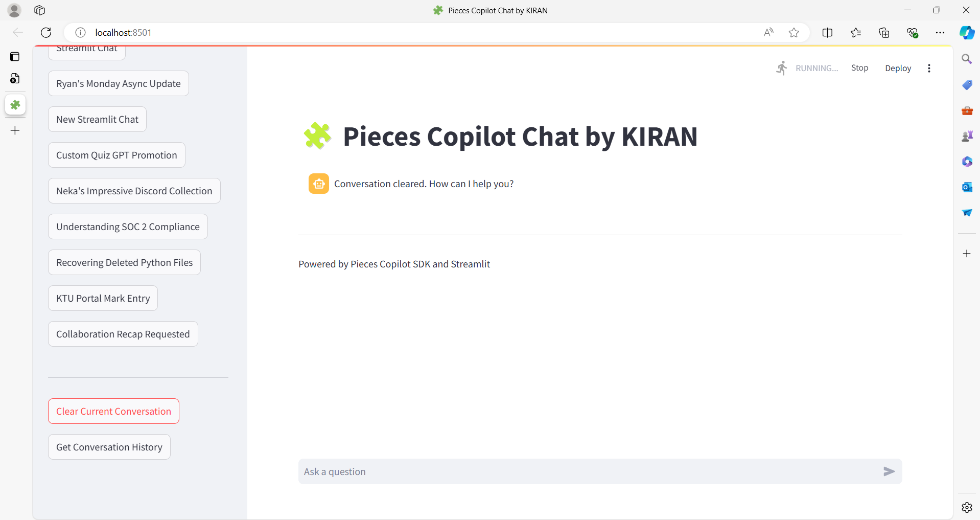Open New Streamlit Chat conversation
This screenshot has width=980, height=520.
pyautogui.click(x=97, y=119)
